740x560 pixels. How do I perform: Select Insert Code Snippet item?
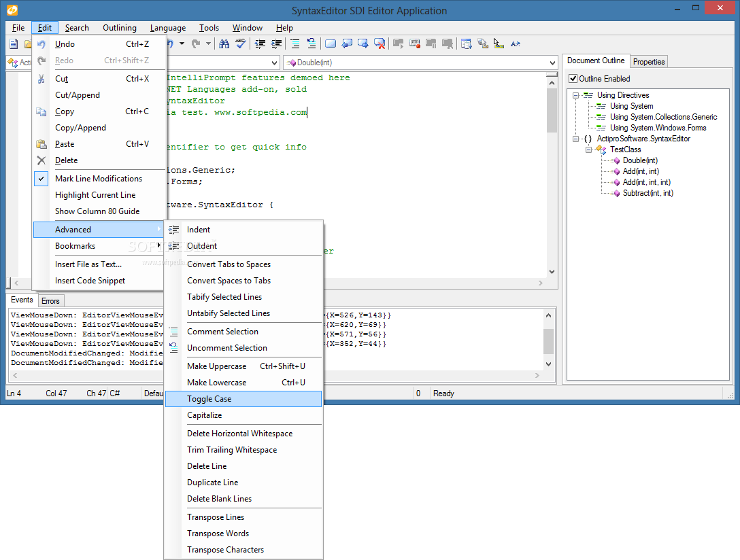click(99, 281)
